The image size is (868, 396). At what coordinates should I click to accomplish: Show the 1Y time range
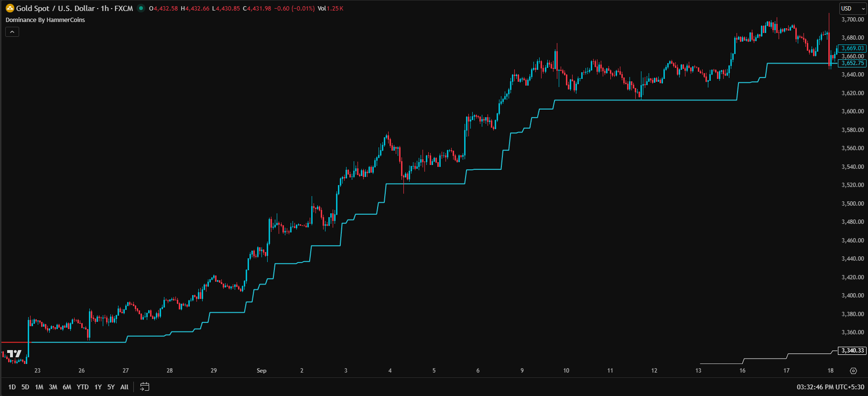tap(98, 387)
